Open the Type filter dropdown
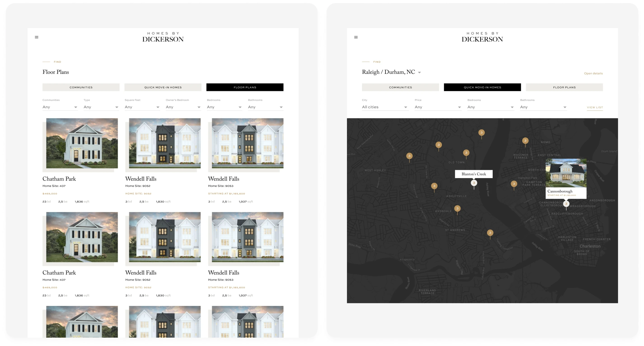The width and height of the screenshot is (644, 346). tap(101, 107)
